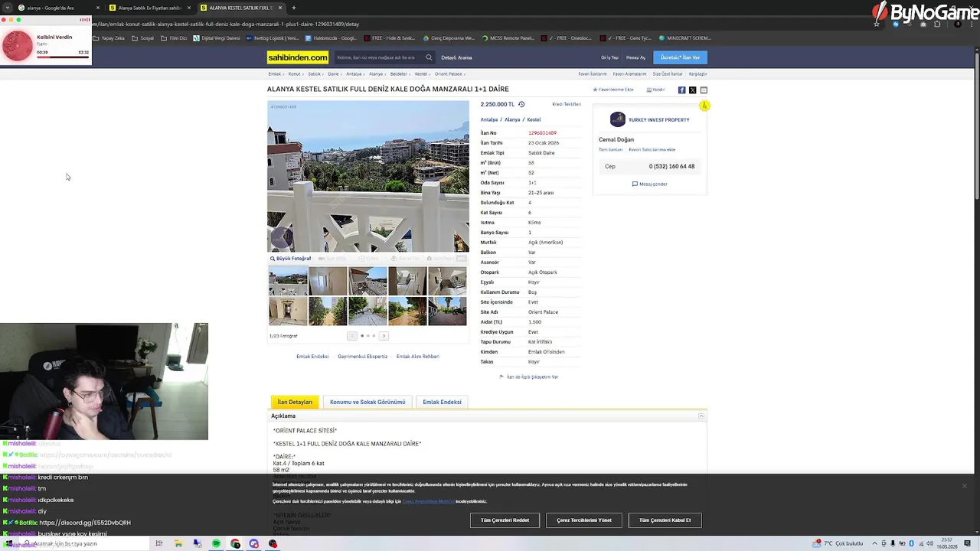Click Hesap Aç link

[x=635, y=57]
